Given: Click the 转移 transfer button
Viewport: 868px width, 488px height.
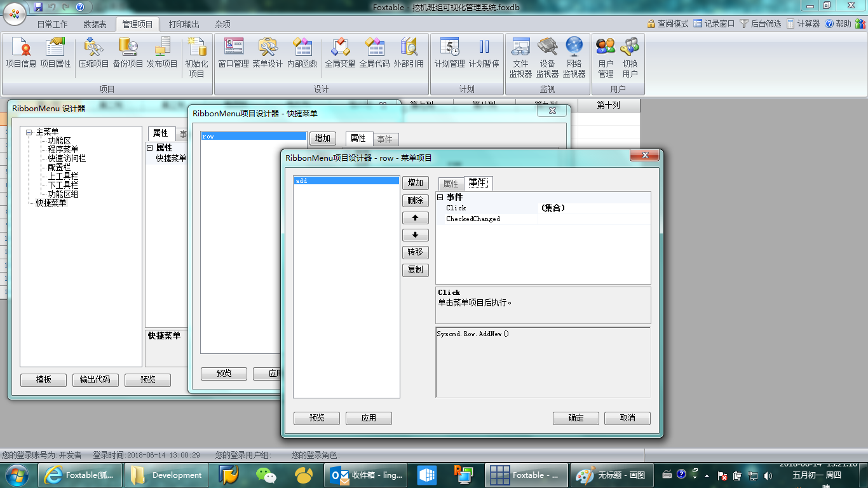Looking at the screenshot, I should [x=416, y=252].
